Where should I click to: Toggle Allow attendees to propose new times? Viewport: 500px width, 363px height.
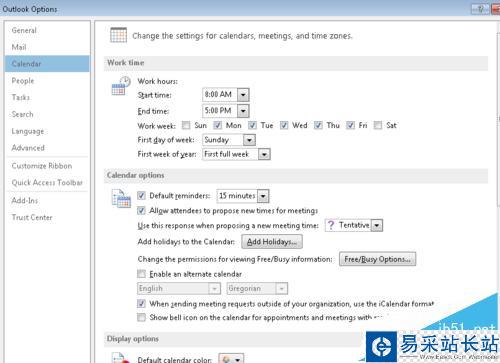pyautogui.click(x=141, y=211)
